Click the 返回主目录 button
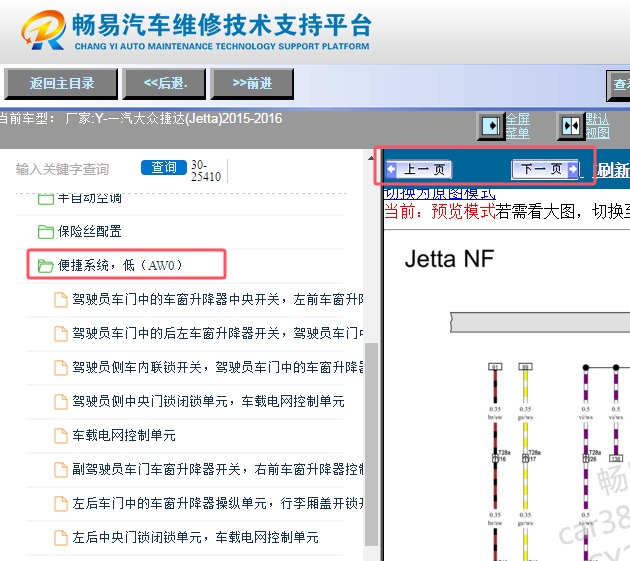The width and height of the screenshot is (630, 561). tap(61, 84)
